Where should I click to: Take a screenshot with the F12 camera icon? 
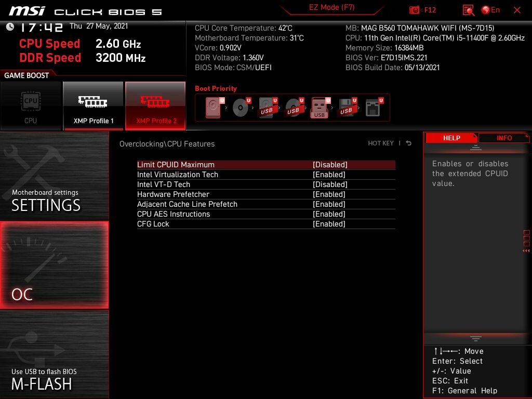414,10
